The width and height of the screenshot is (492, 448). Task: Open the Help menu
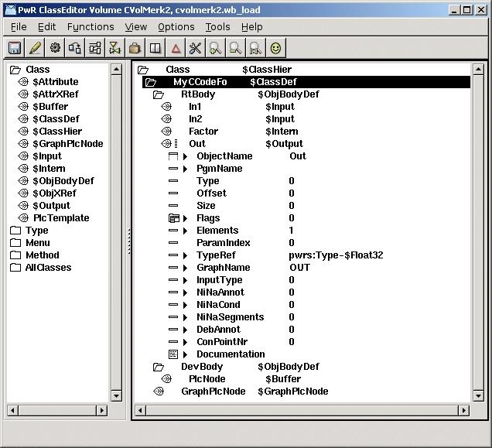tap(252, 27)
